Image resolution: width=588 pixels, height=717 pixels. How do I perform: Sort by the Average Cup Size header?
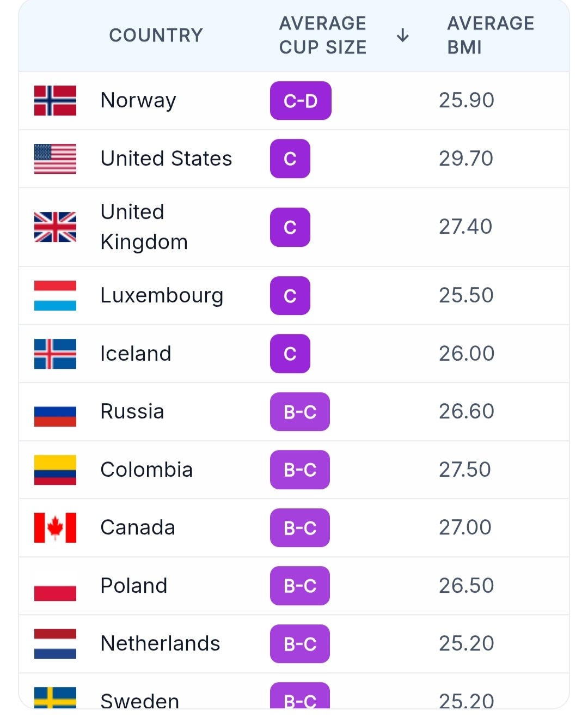point(323,35)
